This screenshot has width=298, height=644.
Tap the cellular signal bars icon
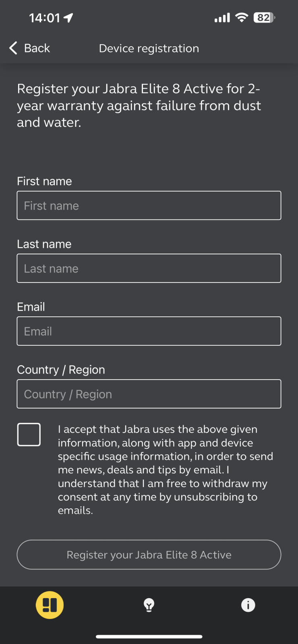coord(222,18)
